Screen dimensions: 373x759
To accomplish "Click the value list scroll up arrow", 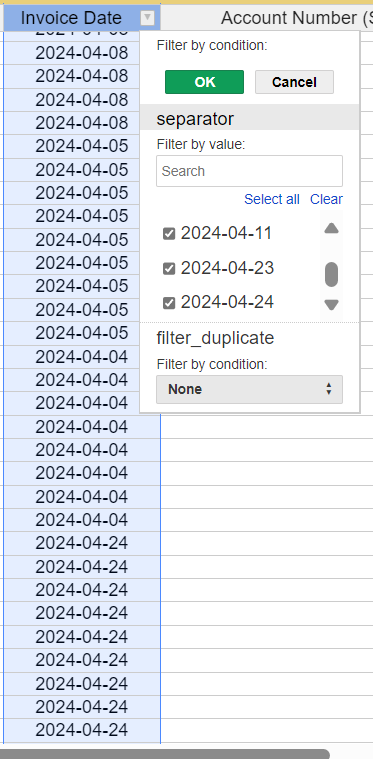I will pos(331,228).
